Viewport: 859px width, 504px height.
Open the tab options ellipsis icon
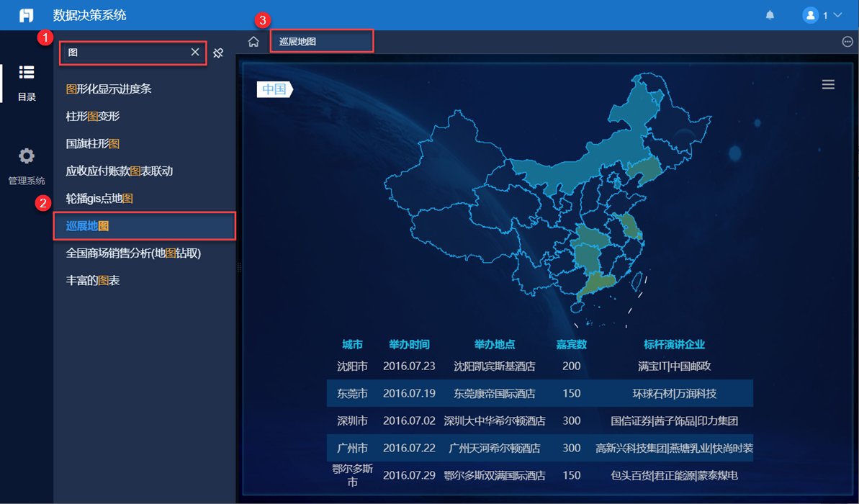[847, 42]
